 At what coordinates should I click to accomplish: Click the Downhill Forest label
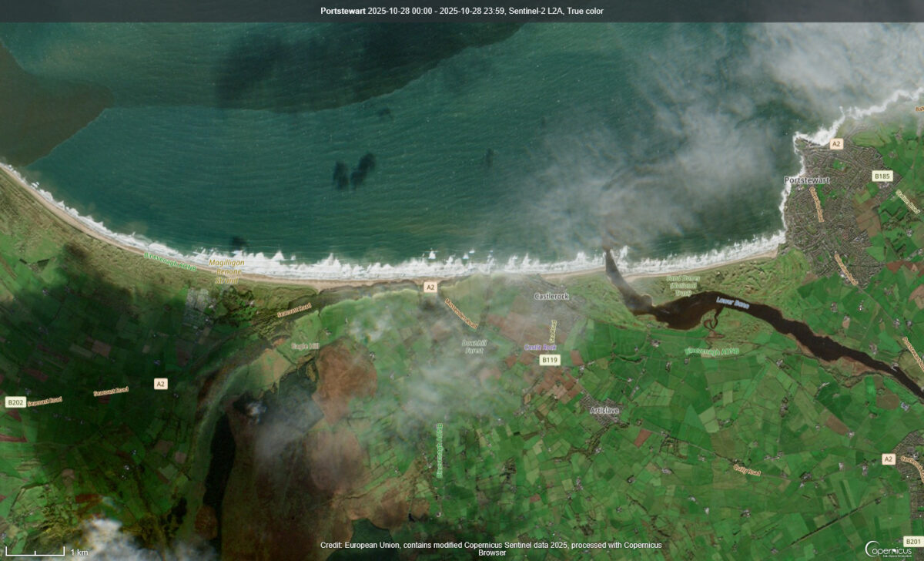pyautogui.click(x=475, y=345)
